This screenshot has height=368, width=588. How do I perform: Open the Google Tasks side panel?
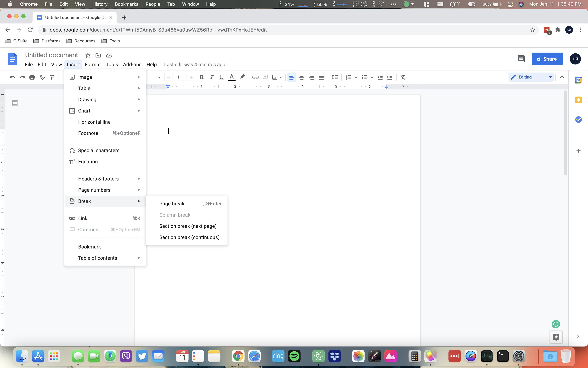tap(578, 120)
